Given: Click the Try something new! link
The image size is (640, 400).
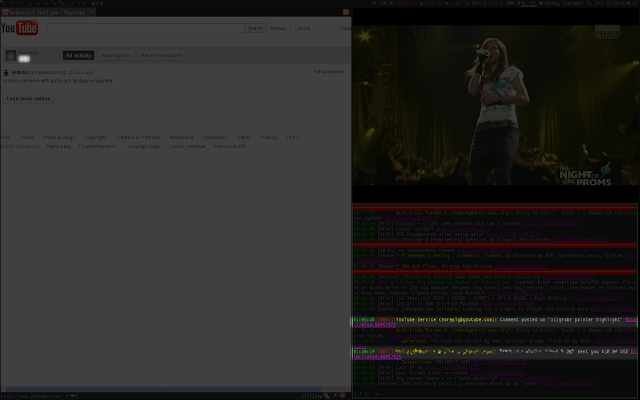Looking at the screenshot, I should tap(97, 147).
